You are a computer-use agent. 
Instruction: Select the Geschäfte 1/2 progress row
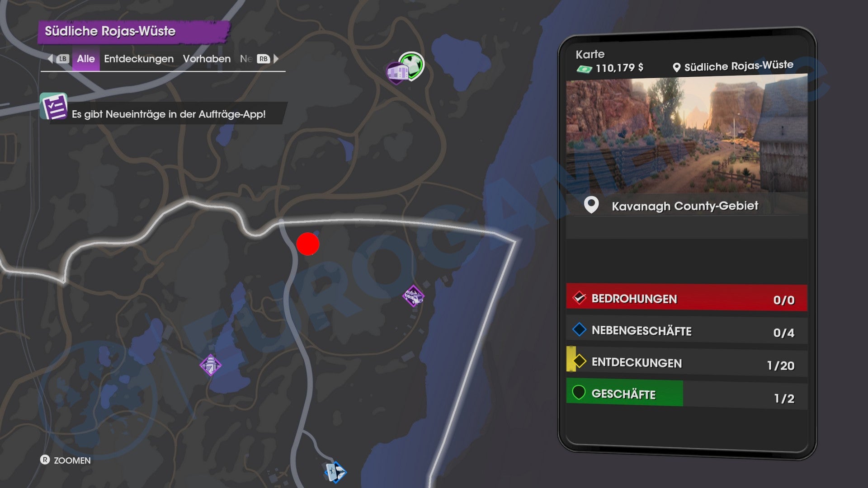687,394
